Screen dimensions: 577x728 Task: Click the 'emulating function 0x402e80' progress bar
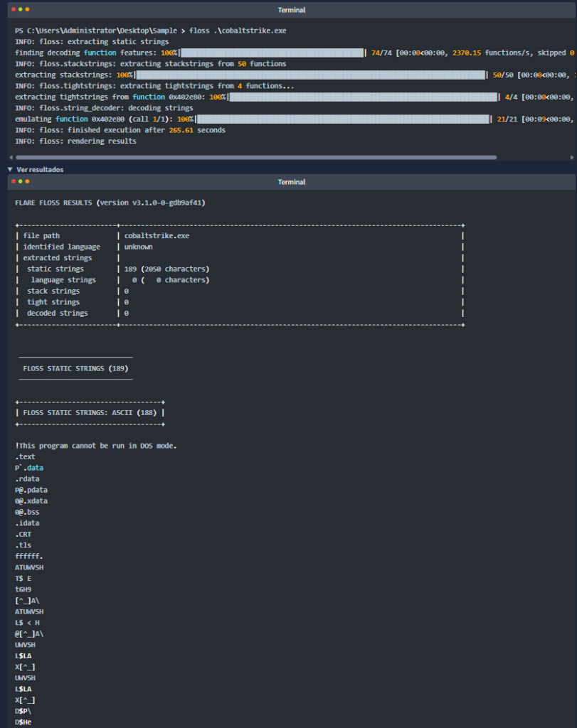tap(344, 119)
